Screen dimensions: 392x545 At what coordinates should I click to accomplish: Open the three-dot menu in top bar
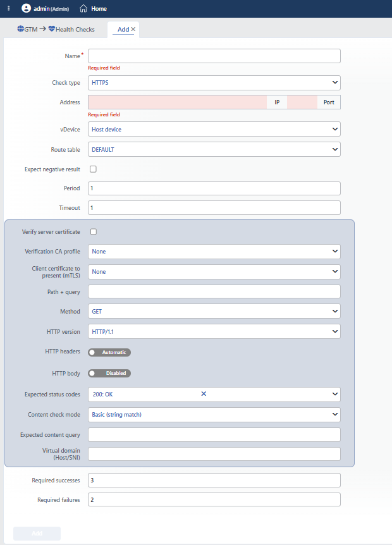tap(9, 8)
